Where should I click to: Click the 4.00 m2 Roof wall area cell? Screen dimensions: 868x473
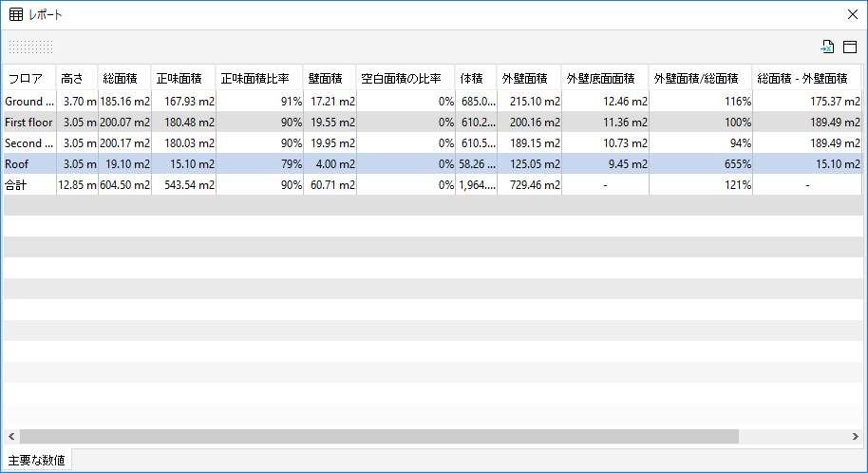tap(330, 164)
